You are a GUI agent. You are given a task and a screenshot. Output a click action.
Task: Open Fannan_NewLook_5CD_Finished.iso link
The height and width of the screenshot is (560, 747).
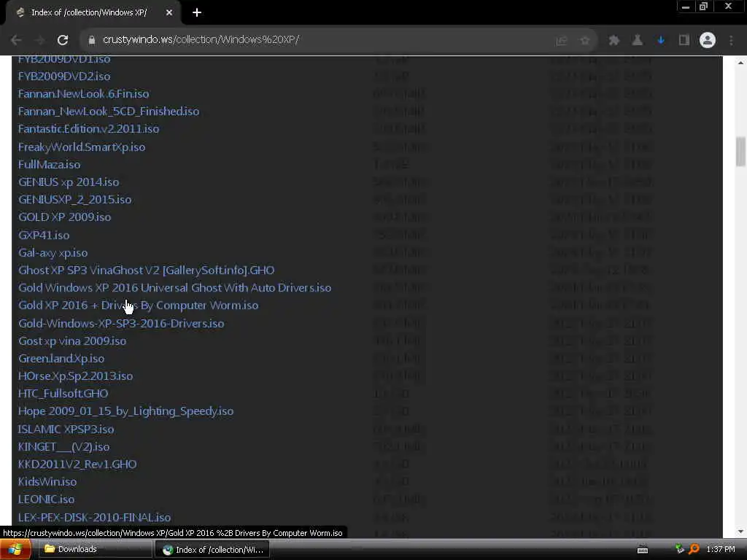coord(109,112)
